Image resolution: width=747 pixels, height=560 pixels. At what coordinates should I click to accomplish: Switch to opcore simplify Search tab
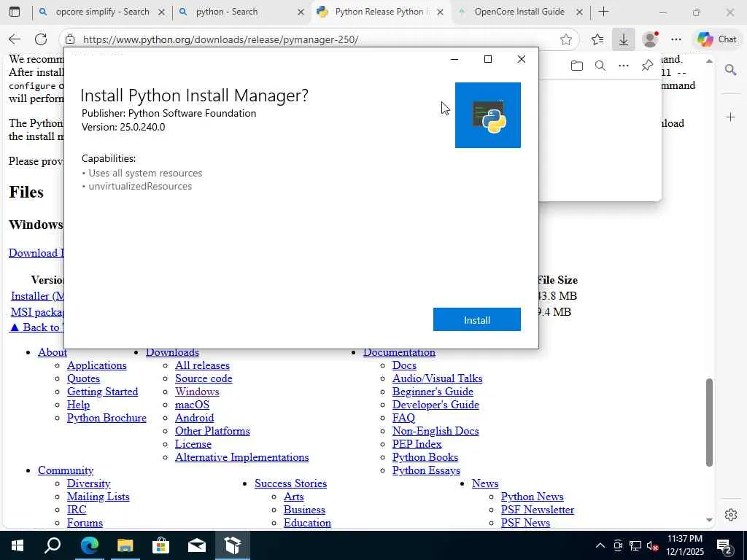[102, 12]
